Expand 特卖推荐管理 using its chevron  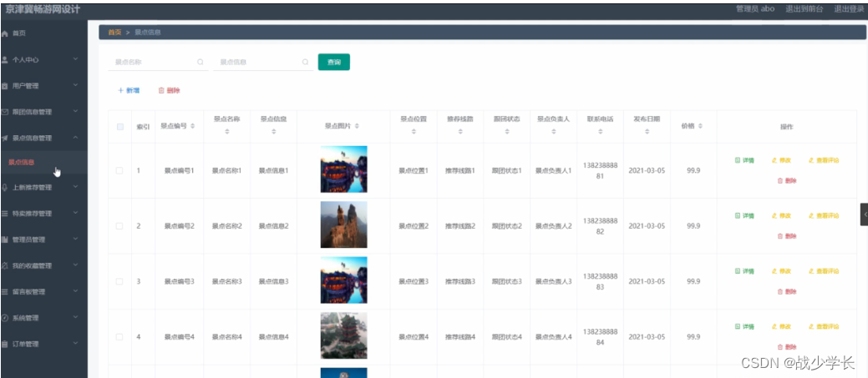pos(76,213)
